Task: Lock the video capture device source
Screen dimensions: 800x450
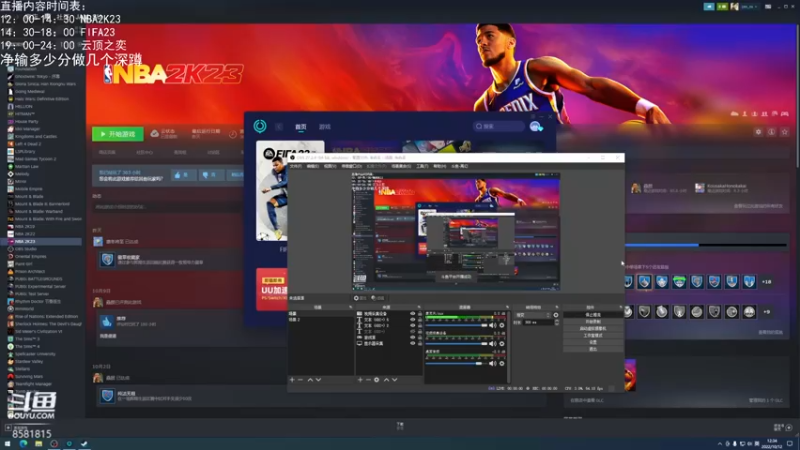Action: [420, 313]
